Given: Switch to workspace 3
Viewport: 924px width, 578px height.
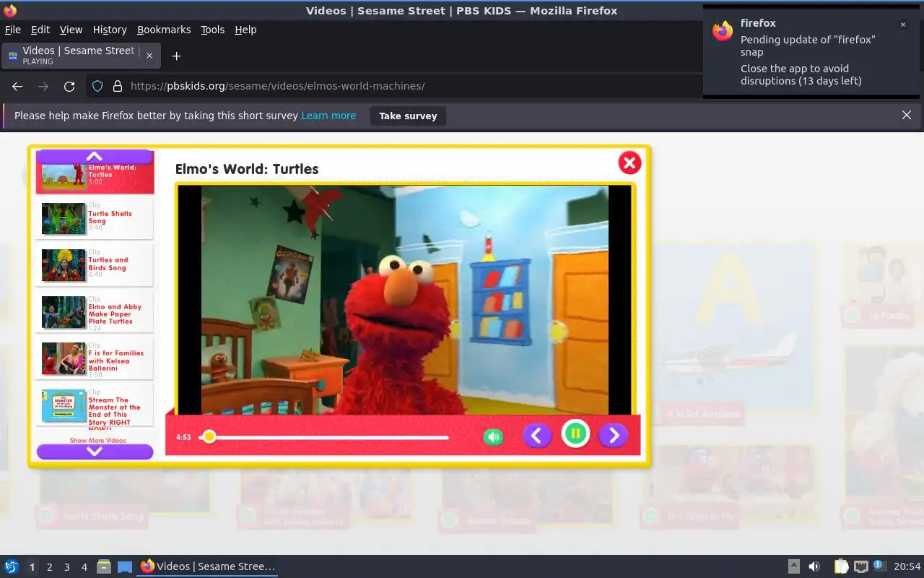Looking at the screenshot, I should [67, 567].
